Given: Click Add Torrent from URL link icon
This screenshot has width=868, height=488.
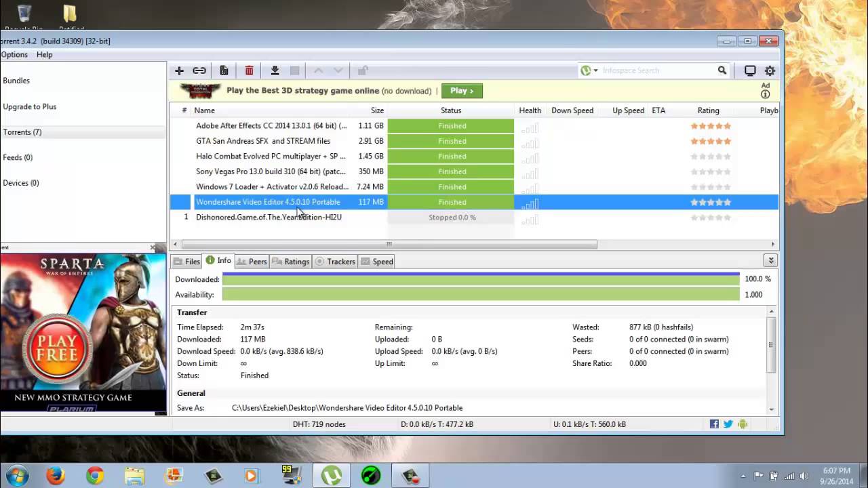Looking at the screenshot, I should [199, 70].
